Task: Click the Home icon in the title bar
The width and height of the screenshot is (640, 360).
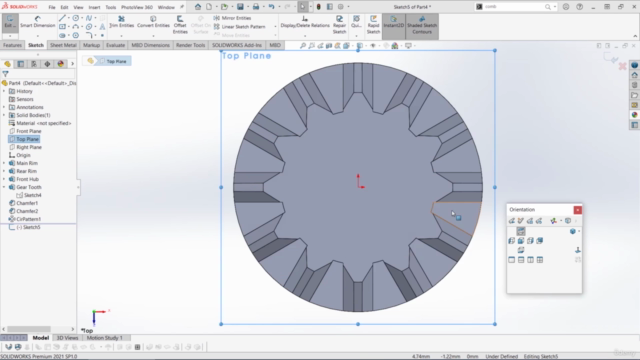Action: click(198, 7)
